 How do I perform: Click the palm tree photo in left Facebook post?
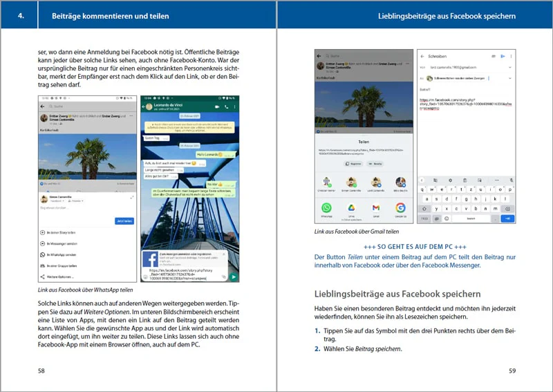(x=87, y=157)
